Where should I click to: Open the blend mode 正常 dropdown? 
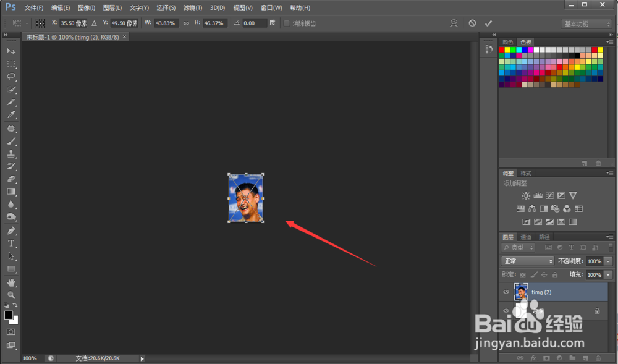[527, 261]
